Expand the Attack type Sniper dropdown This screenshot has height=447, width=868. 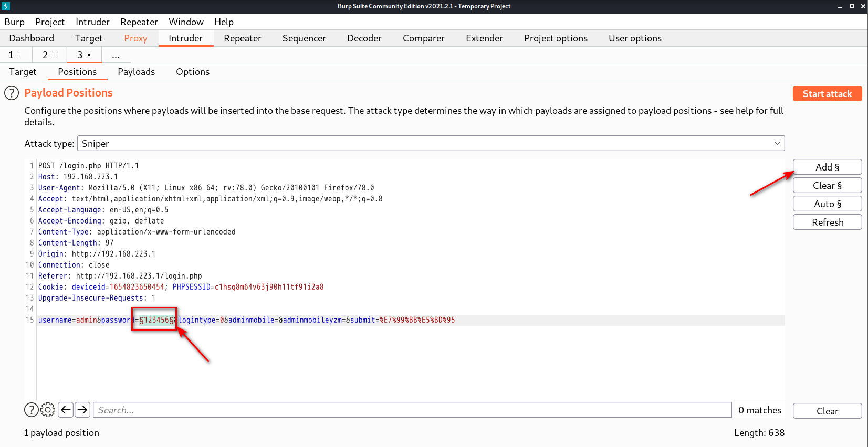[x=431, y=143]
